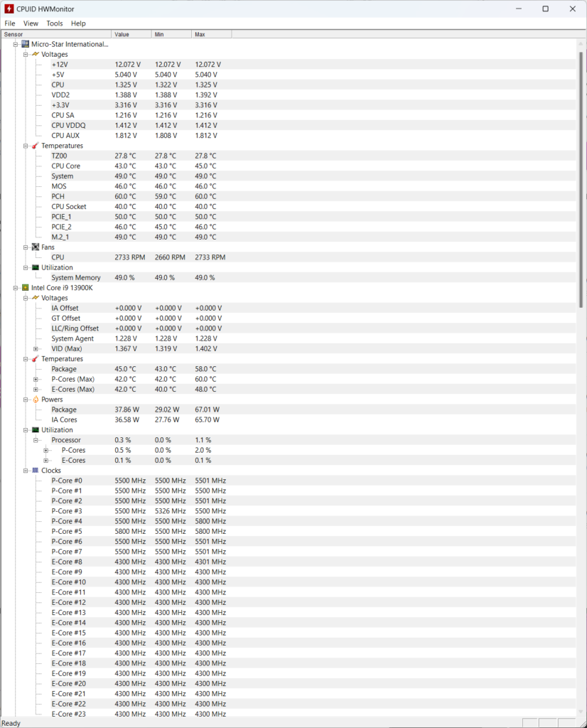Click the Fans section icon

click(36, 247)
